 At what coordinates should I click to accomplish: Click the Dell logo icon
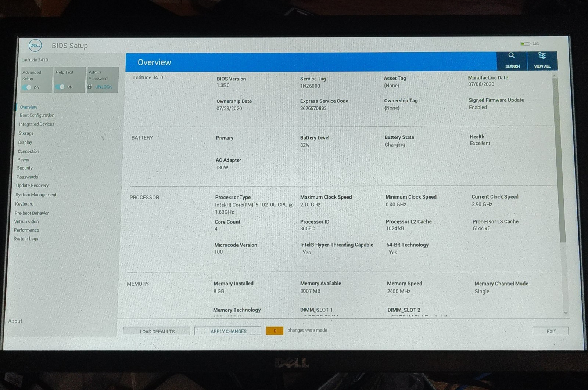click(x=35, y=46)
